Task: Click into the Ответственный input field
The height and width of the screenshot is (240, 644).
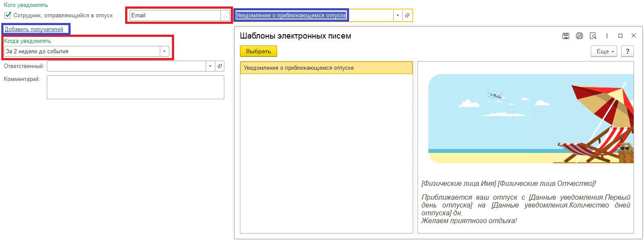Action: coord(126,66)
